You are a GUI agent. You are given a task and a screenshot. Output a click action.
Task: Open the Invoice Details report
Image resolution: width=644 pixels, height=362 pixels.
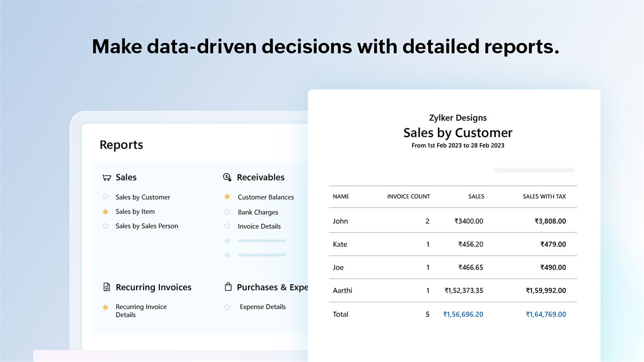260,226
